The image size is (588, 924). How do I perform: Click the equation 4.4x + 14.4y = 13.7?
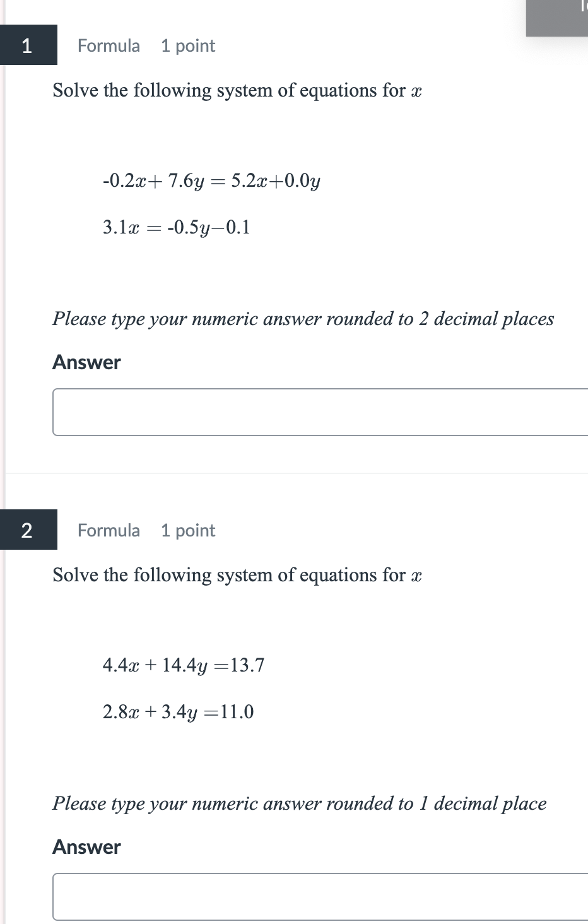[x=183, y=665]
